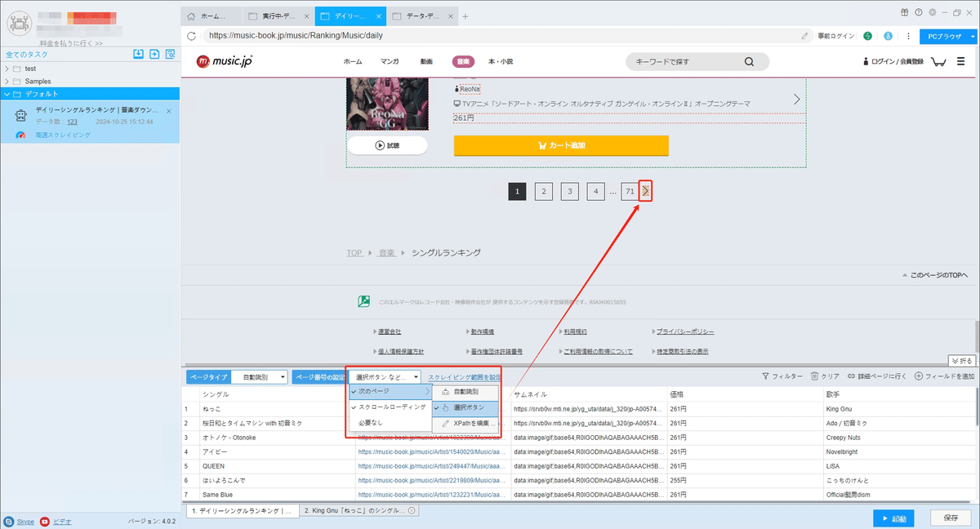The width and height of the screenshot is (980, 529).
Task: Open the task search icon in sidebar
Action: click(x=170, y=54)
